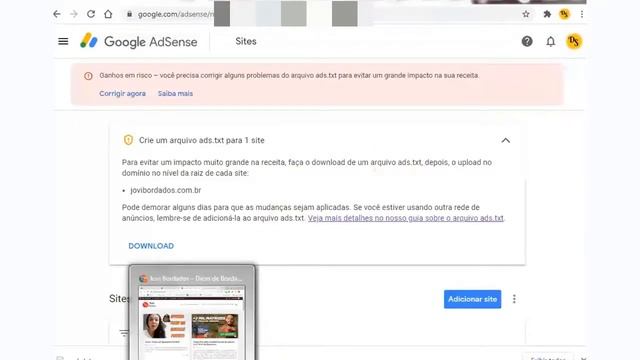Click the address bar URL
This screenshot has width=640, height=360.
[x=176, y=14]
